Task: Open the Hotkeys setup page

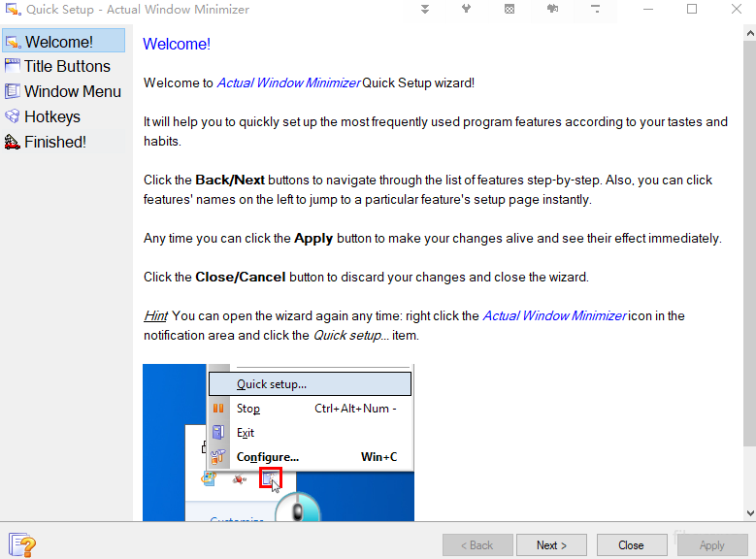Action: click(51, 117)
